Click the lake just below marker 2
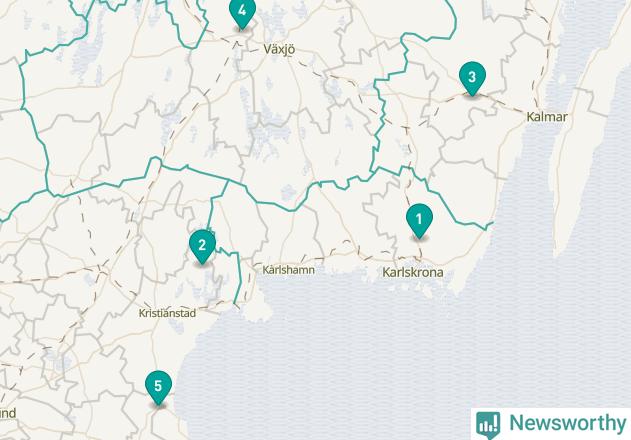 click(x=209, y=284)
